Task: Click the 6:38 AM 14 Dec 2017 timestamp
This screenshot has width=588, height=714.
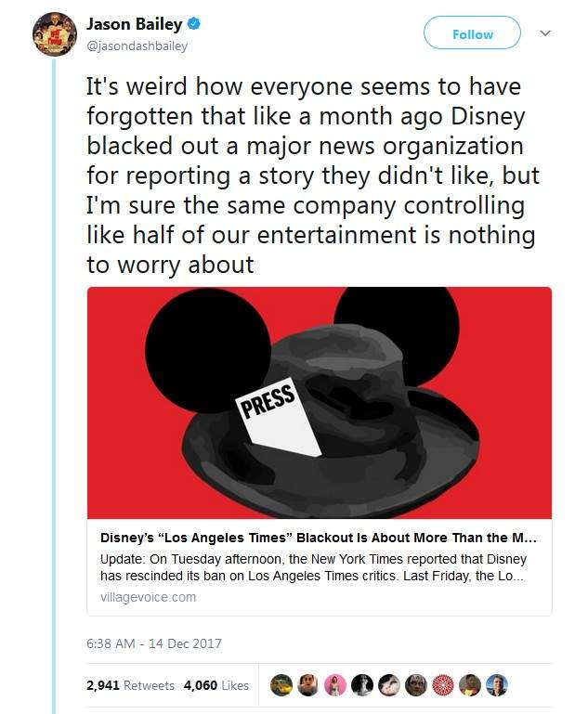Action: (x=154, y=643)
